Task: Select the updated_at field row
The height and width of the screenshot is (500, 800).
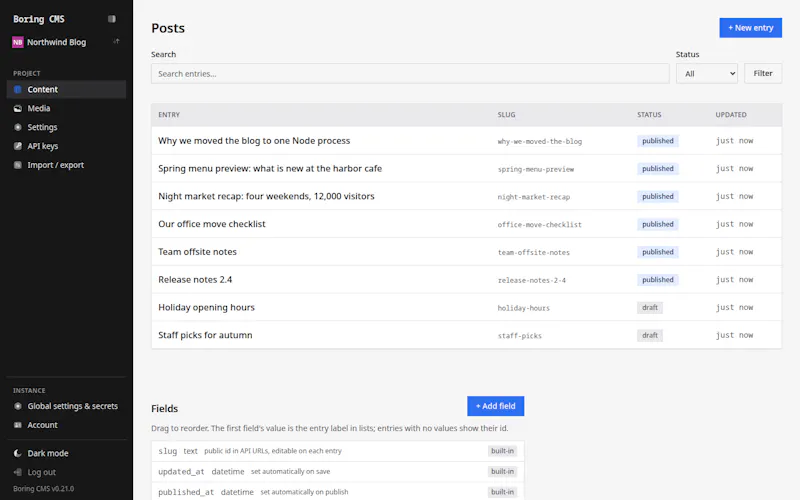Action: (x=338, y=471)
